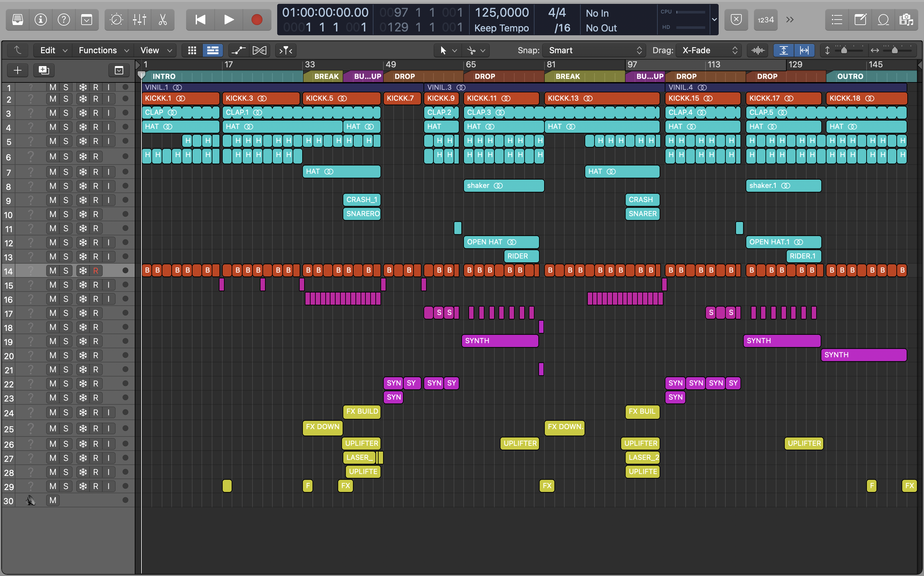Open the Note Pads icon
Viewport: 924px width, 576px height.
tap(860, 20)
